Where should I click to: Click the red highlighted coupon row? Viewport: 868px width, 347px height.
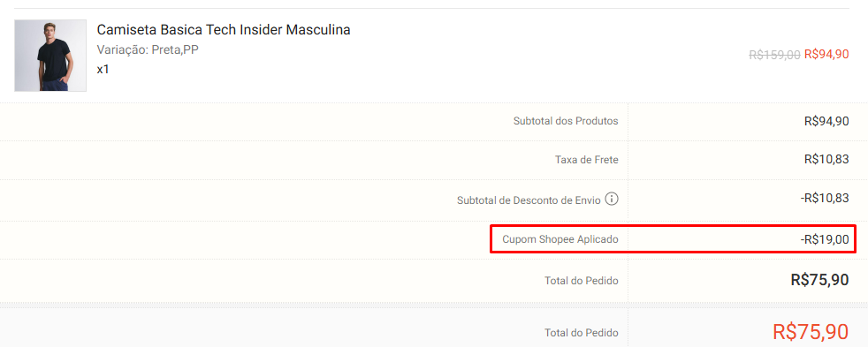674,239
